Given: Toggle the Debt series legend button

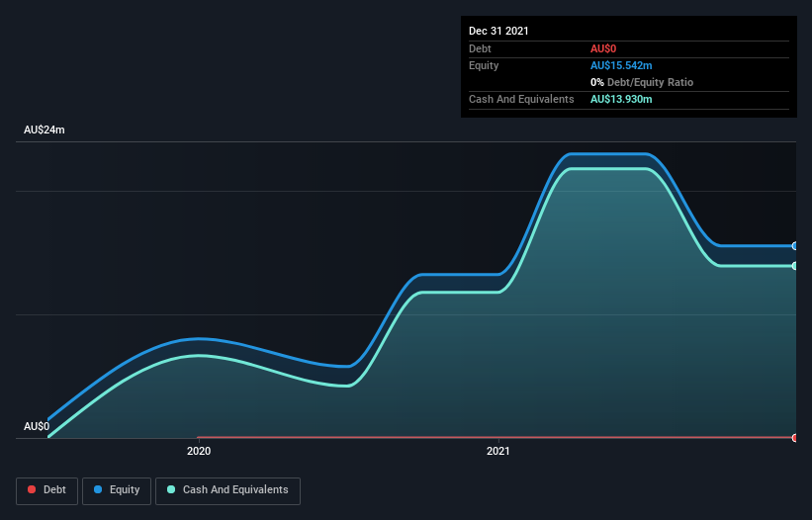Looking at the screenshot, I should [x=46, y=490].
